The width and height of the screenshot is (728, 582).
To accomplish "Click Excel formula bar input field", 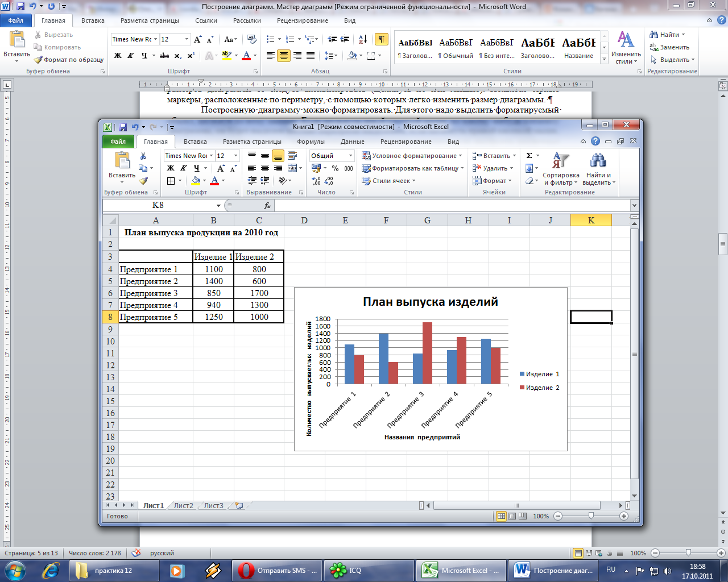I will pos(452,205).
